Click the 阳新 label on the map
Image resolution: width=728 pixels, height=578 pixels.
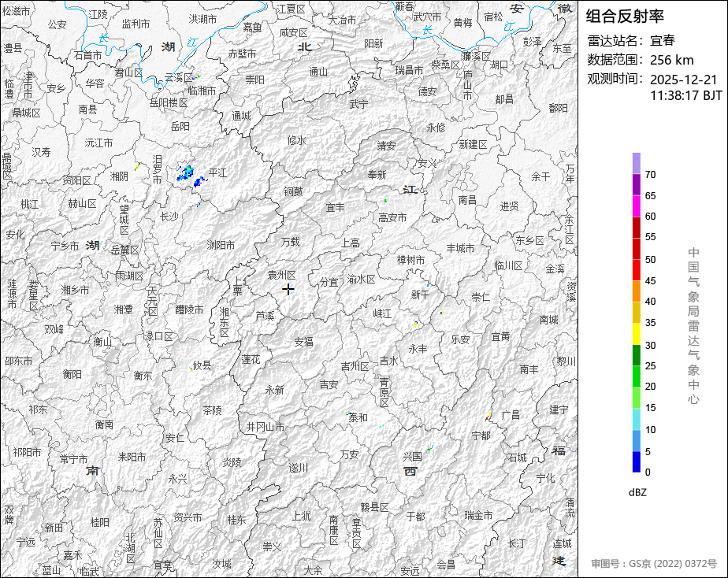point(373,43)
